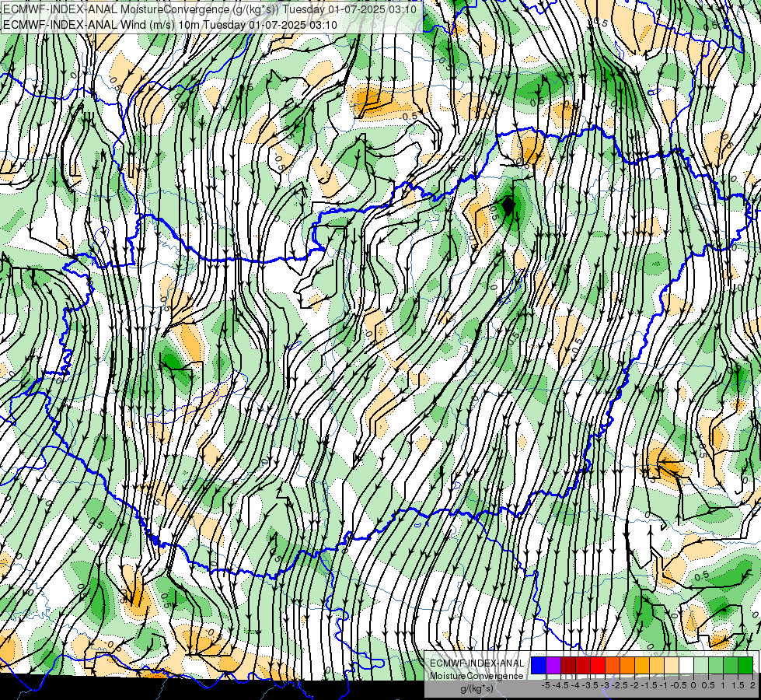This screenshot has width=761, height=700.
Task: Select the legend swatch between -3 and -2.5
Action: [x=613, y=665]
